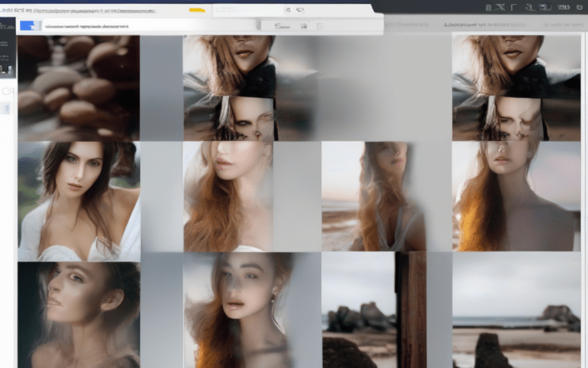Open the bottom-left dark portrait thumbnail
This screenshot has width=588, height=368.
[78, 314]
